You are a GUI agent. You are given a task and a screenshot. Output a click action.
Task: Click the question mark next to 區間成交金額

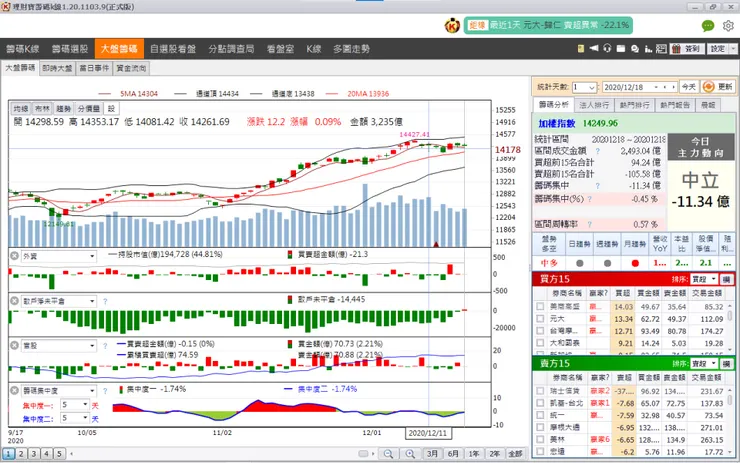(597, 151)
